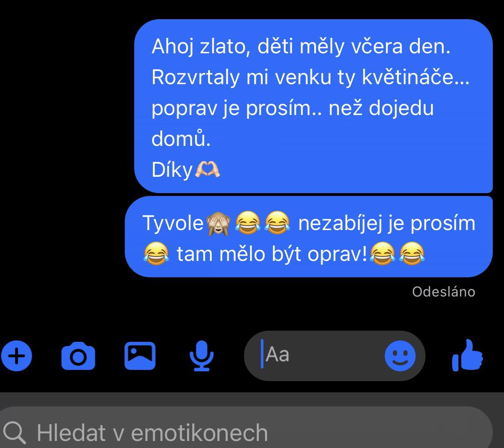Image resolution: width=504 pixels, height=448 pixels.
Task: Send a thumbs-up like
Action: click(468, 355)
